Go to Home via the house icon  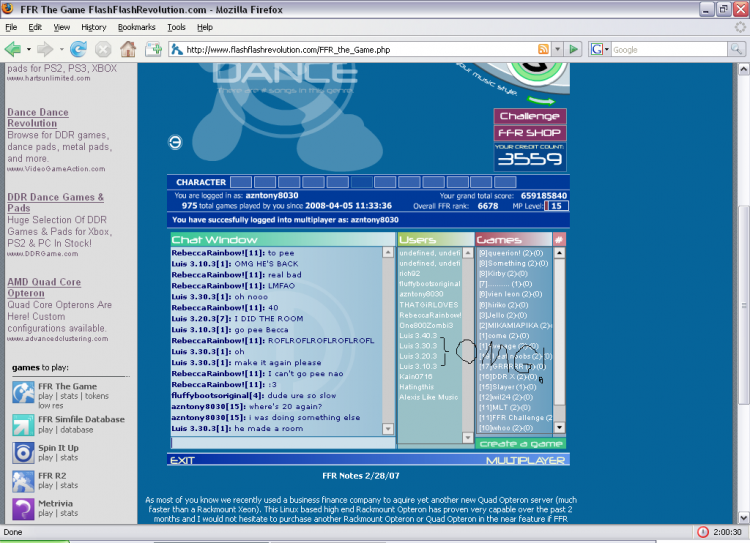click(x=128, y=49)
